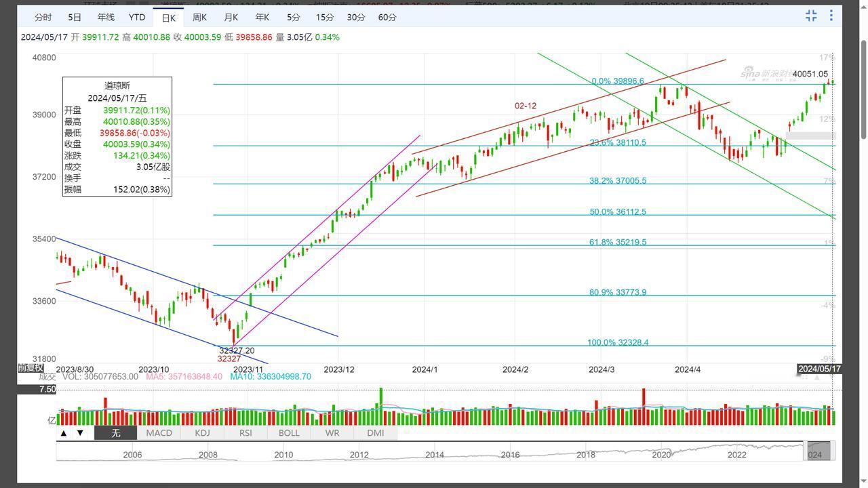Click the 38.2% 37005.5 Fibonacci label
Screen dimensions: 868x488
(x=618, y=181)
